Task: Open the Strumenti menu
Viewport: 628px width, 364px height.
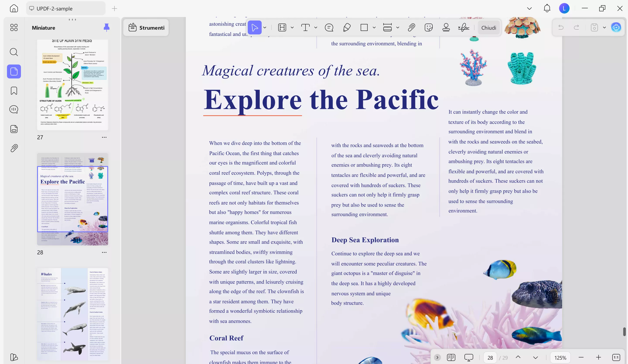Action: 146,27
